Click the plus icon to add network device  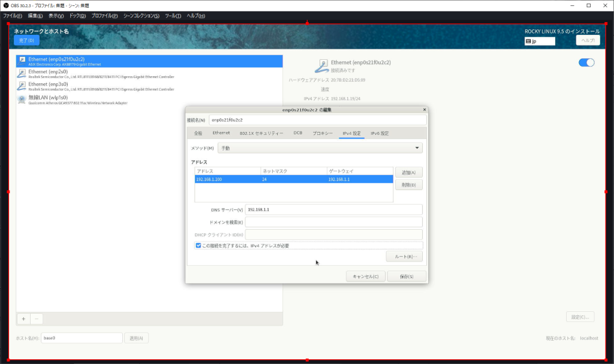click(x=23, y=319)
